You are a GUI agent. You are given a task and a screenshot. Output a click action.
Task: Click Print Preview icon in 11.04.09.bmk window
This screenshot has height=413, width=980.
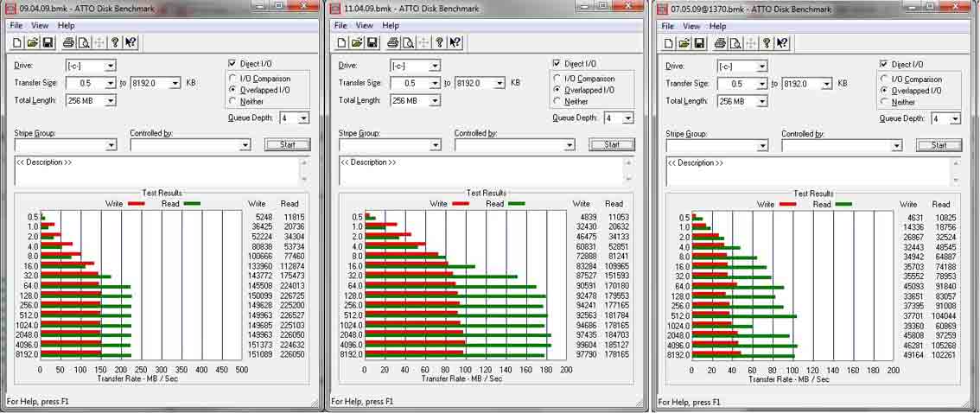[408, 42]
